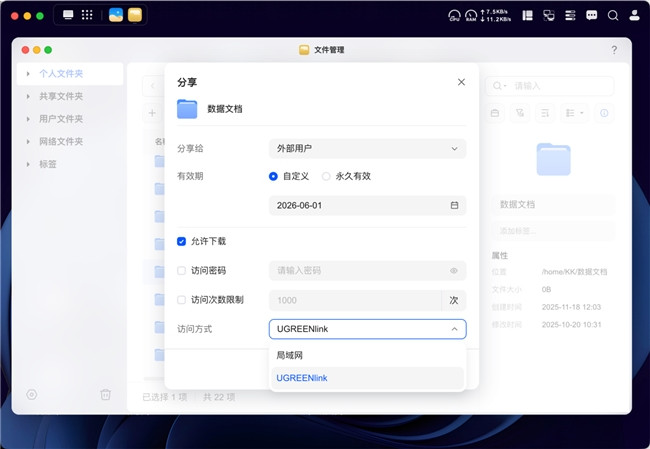Click the search magnifier icon in file manager

[x=497, y=86]
